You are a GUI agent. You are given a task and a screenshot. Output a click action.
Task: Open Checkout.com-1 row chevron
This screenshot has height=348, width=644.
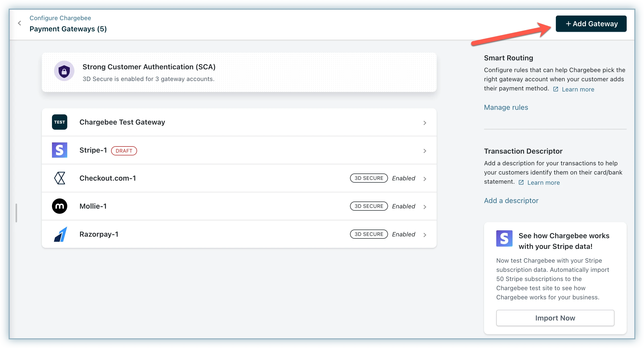pos(425,179)
